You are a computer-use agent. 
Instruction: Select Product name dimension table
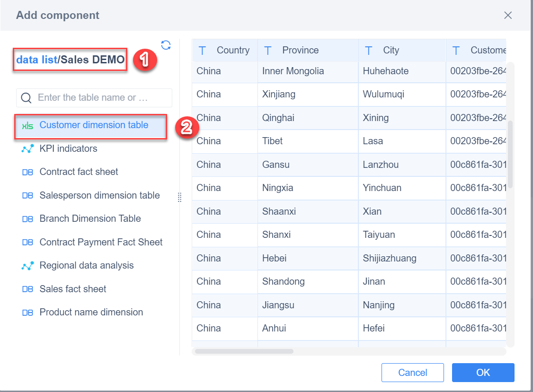pyautogui.click(x=91, y=313)
